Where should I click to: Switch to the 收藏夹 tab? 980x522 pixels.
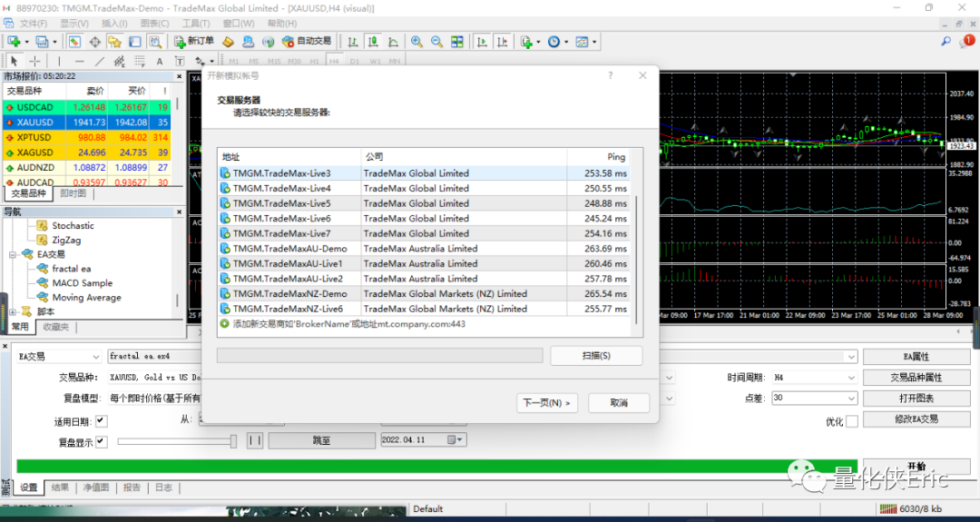55,326
